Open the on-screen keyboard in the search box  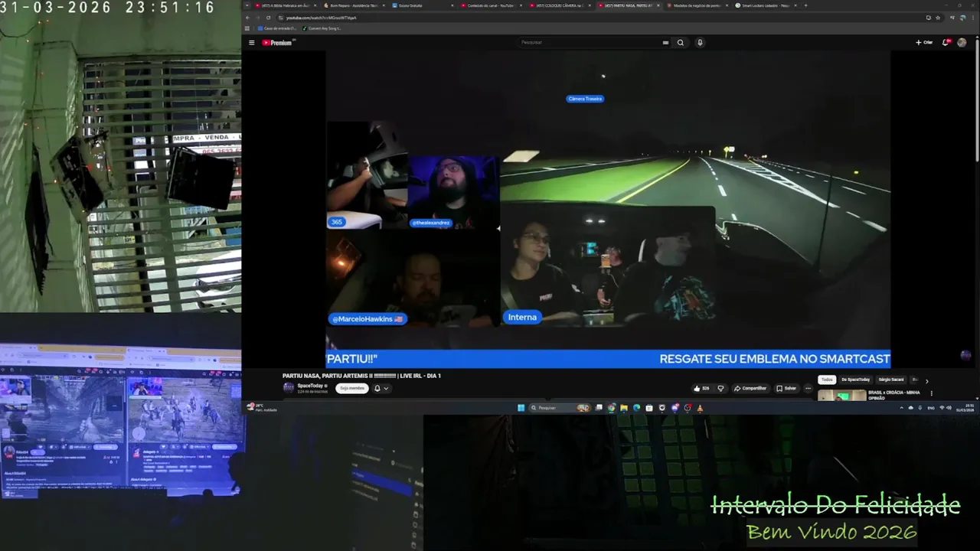click(665, 43)
